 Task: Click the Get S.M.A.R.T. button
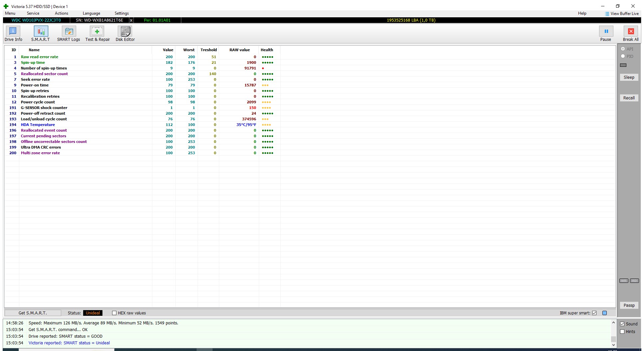click(x=33, y=313)
